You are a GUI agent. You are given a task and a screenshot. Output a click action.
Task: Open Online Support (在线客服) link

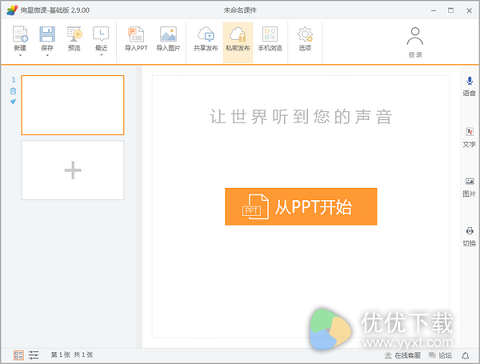(403, 356)
